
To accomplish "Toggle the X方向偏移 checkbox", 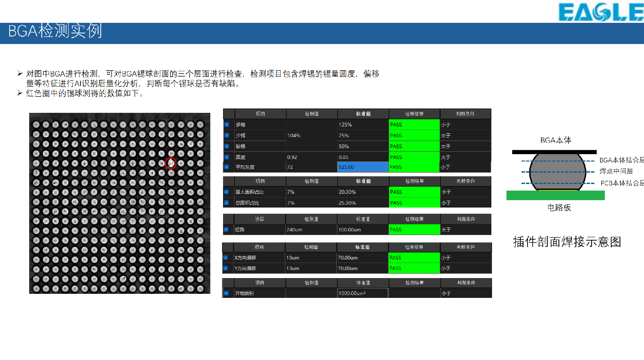I will (x=226, y=258).
